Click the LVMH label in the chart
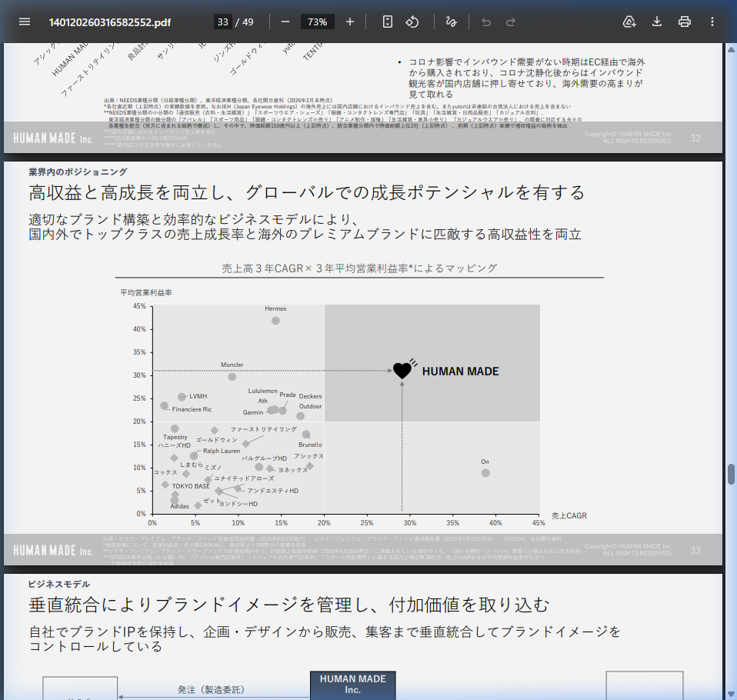Viewport: 737px width, 700px height. 198,396
